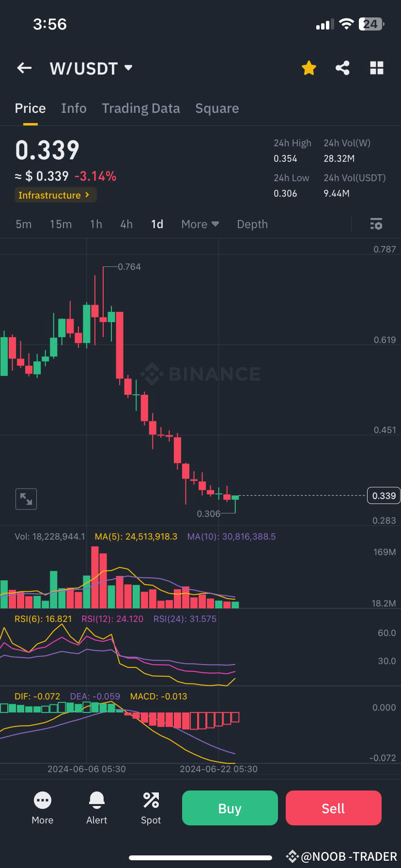The image size is (401, 868).
Task: Open the W/USDT pair selector dropdown
Action: pos(91,68)
